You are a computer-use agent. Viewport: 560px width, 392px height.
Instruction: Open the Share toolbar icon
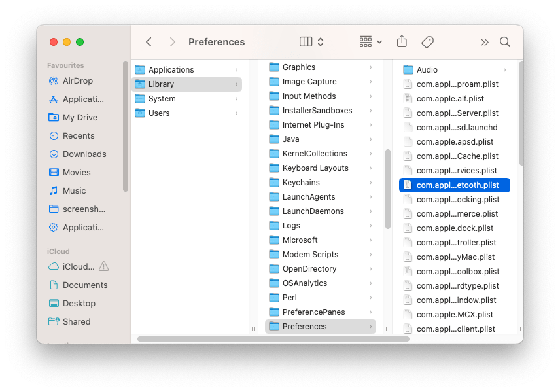(x=402, y=42)
